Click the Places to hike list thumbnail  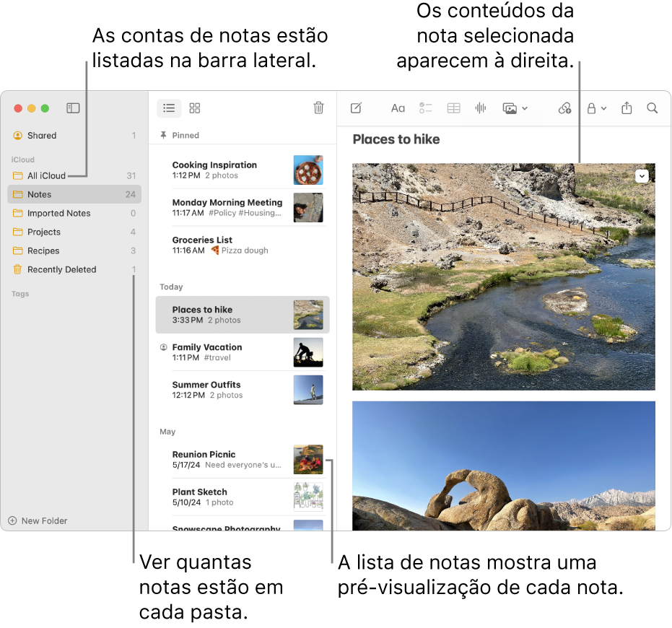pyautogui.click(x=308, y=315)
